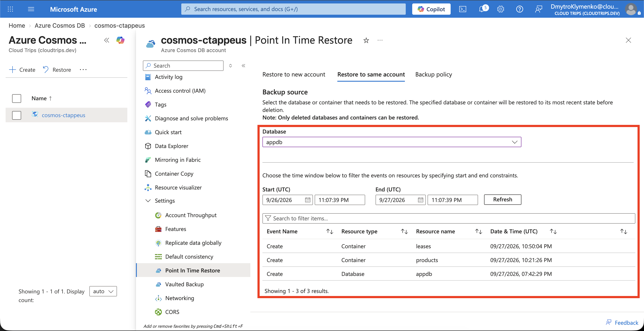Open Access control (IAM)
This screenshot has width=644, height=331.
pos(180,91)
